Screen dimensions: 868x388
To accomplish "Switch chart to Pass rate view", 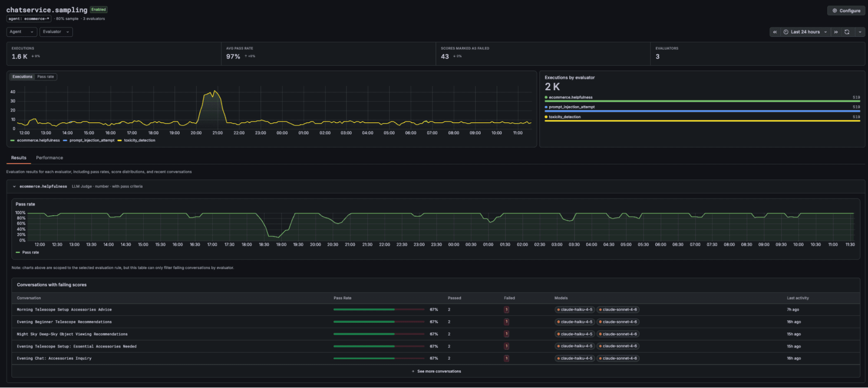I will click(x=46, y=77).
